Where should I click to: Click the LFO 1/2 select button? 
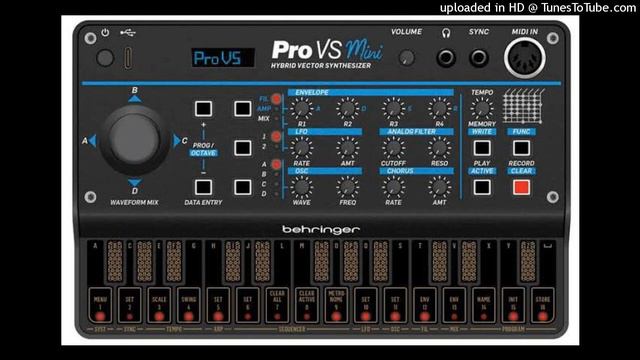(x=242, y=148)
